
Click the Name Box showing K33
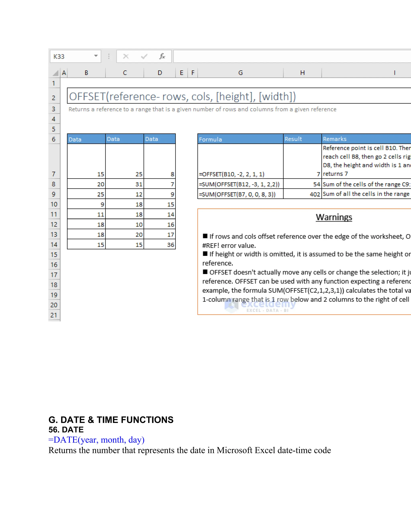click(x=75, y=57)
